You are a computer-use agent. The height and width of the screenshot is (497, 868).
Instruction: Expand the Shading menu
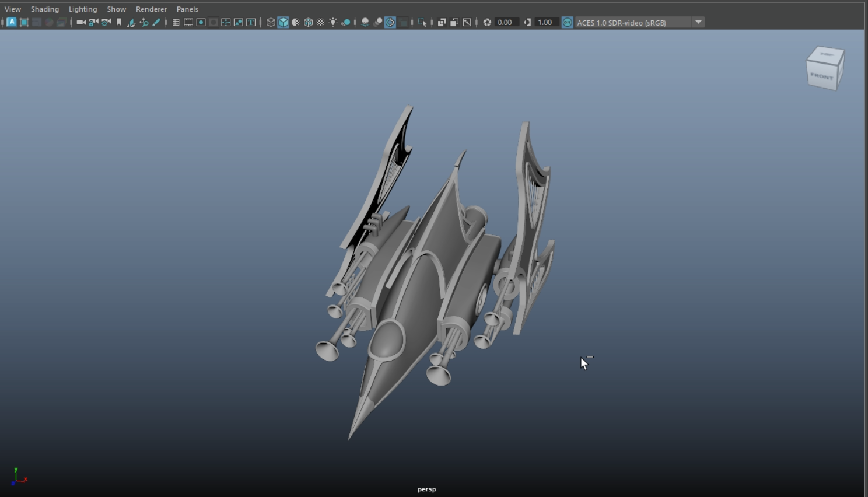tap(45, 9)
